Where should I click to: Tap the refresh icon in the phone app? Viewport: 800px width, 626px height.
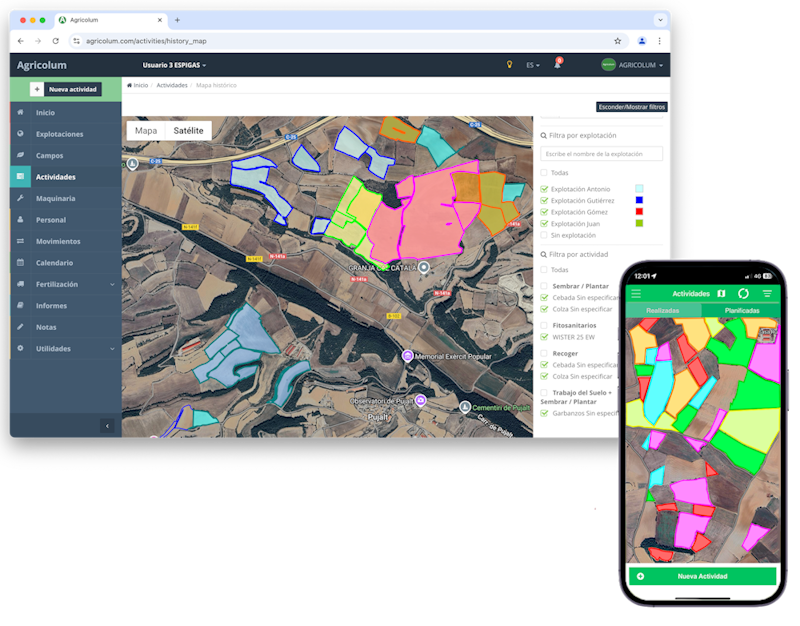[x=743, y=293]
